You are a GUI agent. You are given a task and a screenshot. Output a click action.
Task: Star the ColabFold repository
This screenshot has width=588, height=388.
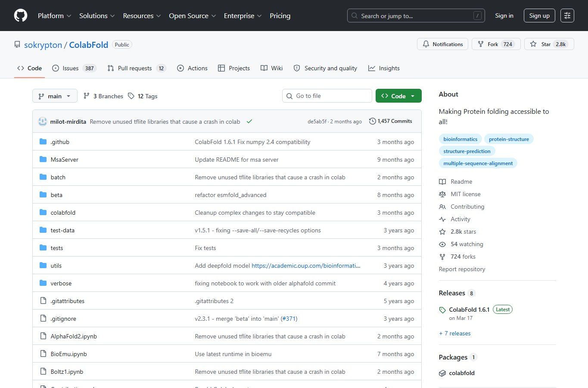point(549,44)
